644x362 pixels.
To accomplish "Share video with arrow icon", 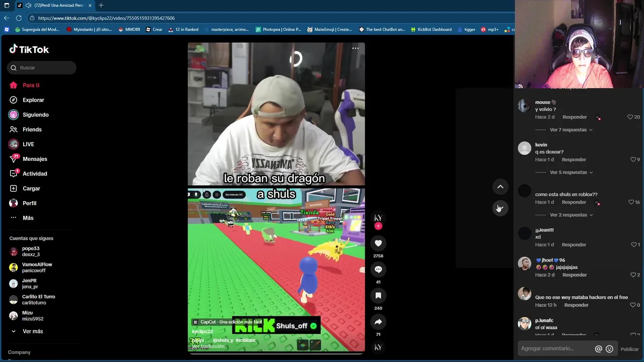I will coord(378,322).
